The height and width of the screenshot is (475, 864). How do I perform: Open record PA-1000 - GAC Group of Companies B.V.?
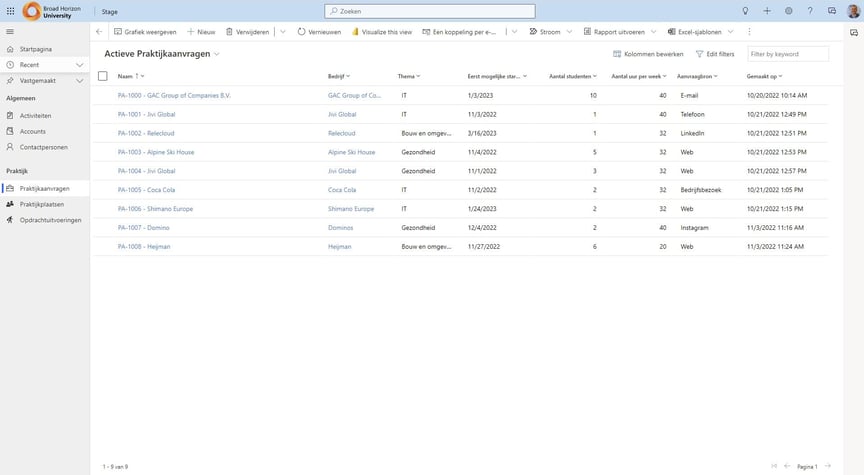pos(174,95)
